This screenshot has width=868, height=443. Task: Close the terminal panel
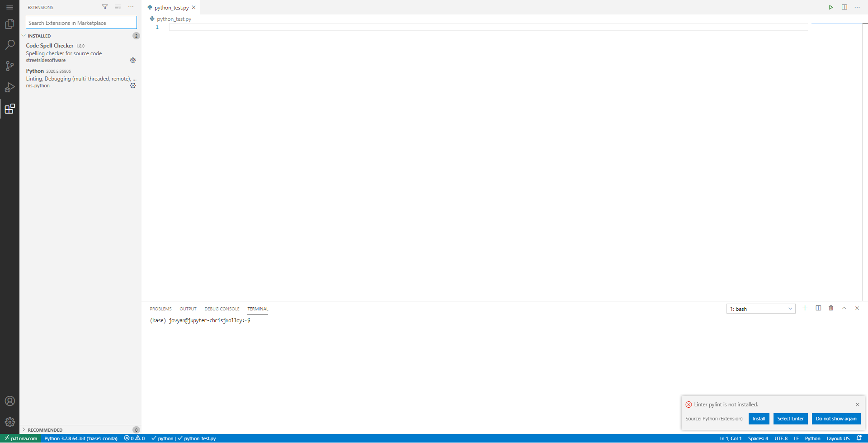[857, 308]
